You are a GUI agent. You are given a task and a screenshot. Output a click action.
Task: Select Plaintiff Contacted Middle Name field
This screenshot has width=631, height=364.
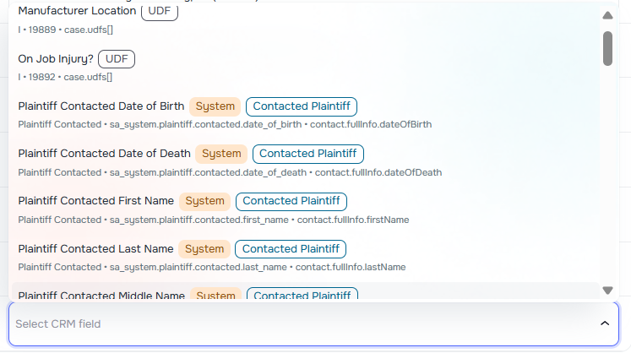click(x=101, y=295)
